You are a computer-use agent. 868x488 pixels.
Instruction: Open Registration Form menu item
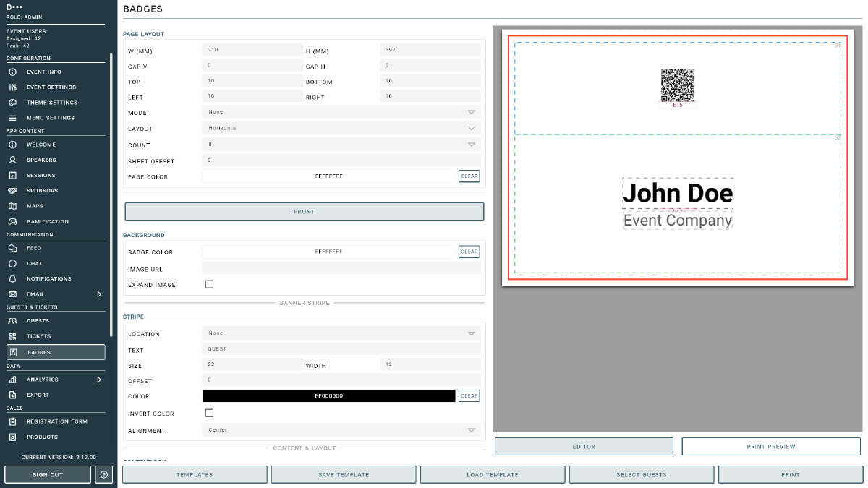[56, 421]
